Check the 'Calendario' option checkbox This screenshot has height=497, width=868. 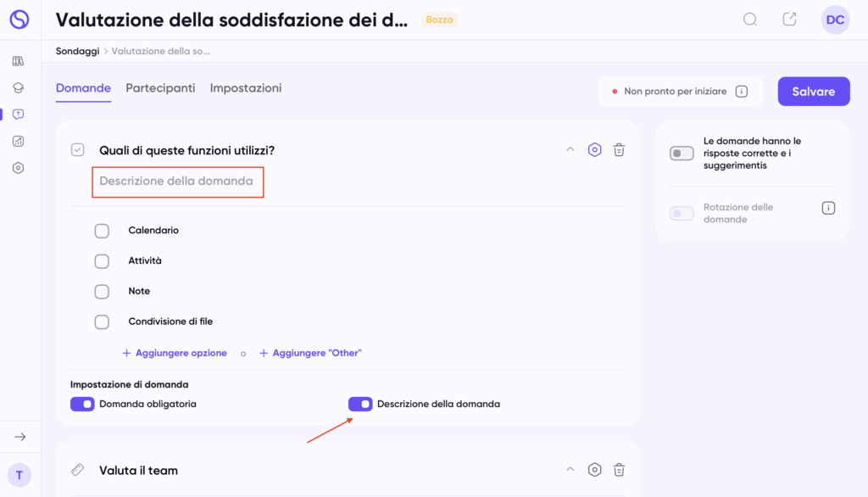point(102,231)
